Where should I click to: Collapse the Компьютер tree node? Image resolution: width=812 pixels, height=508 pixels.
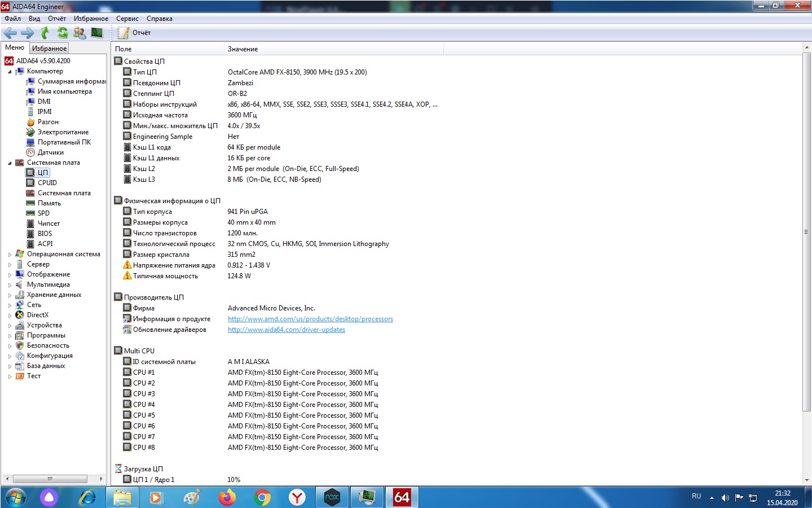[10, 72]
